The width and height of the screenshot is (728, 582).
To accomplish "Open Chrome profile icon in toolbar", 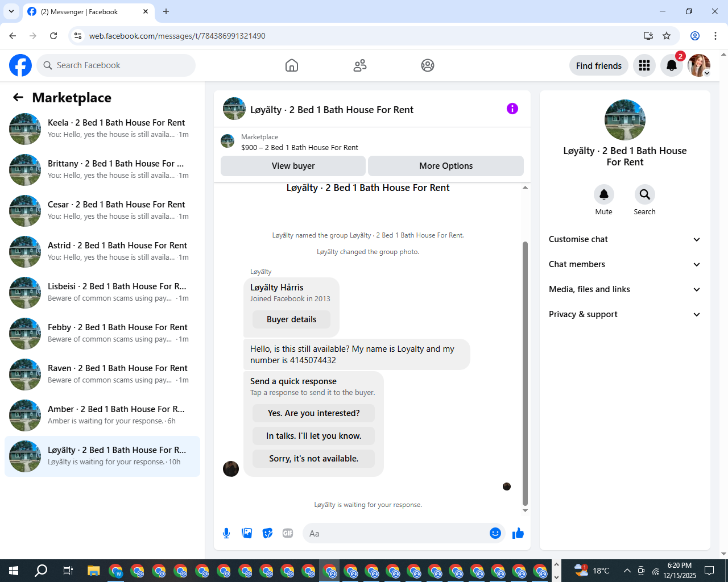I will (695, 36).
